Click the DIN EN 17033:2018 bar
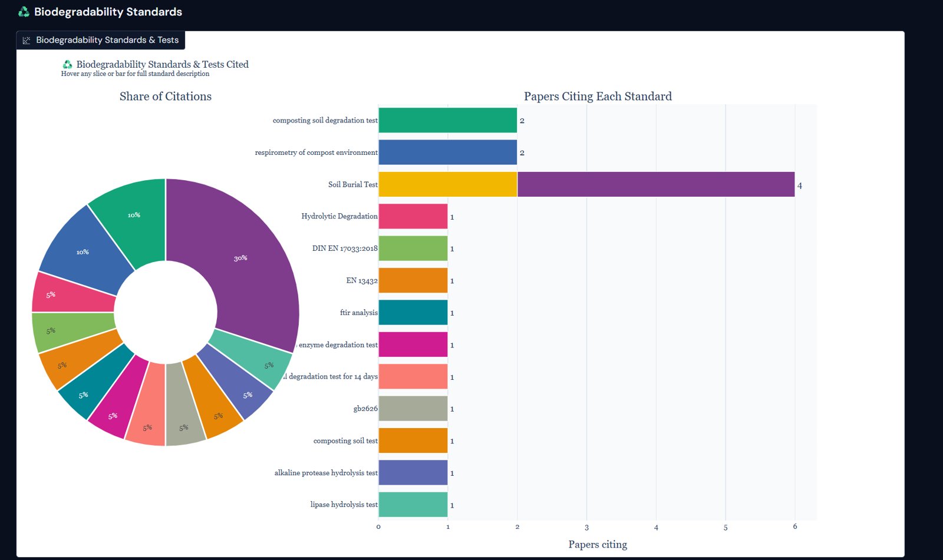 click(x=413, y=248)
